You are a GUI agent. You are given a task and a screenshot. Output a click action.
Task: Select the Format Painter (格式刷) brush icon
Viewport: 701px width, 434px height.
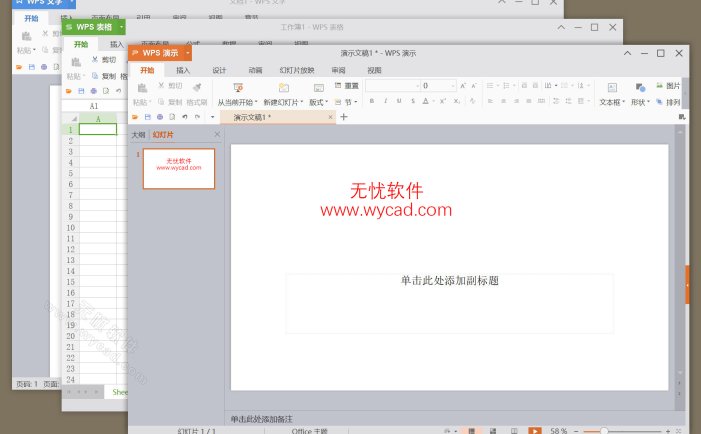click(x=197, y=87)
